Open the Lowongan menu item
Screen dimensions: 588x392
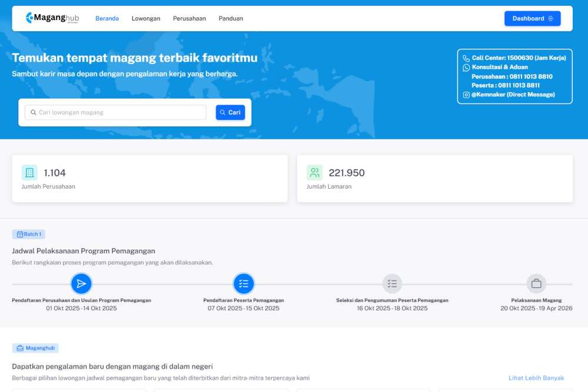pos(146,18)
